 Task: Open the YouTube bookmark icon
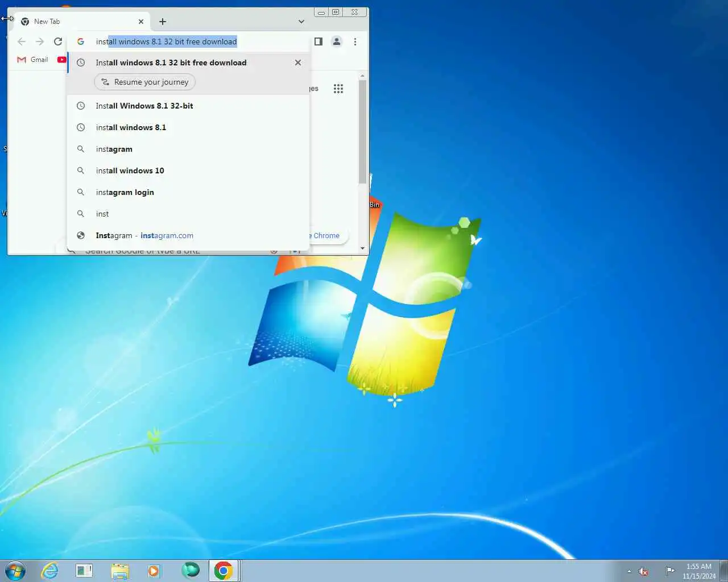click(x=62, y=60)
